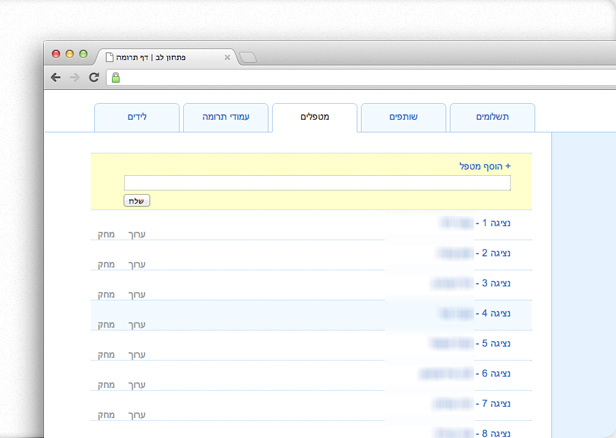Delete נציגה 4 via מחק

pos(106,325)
